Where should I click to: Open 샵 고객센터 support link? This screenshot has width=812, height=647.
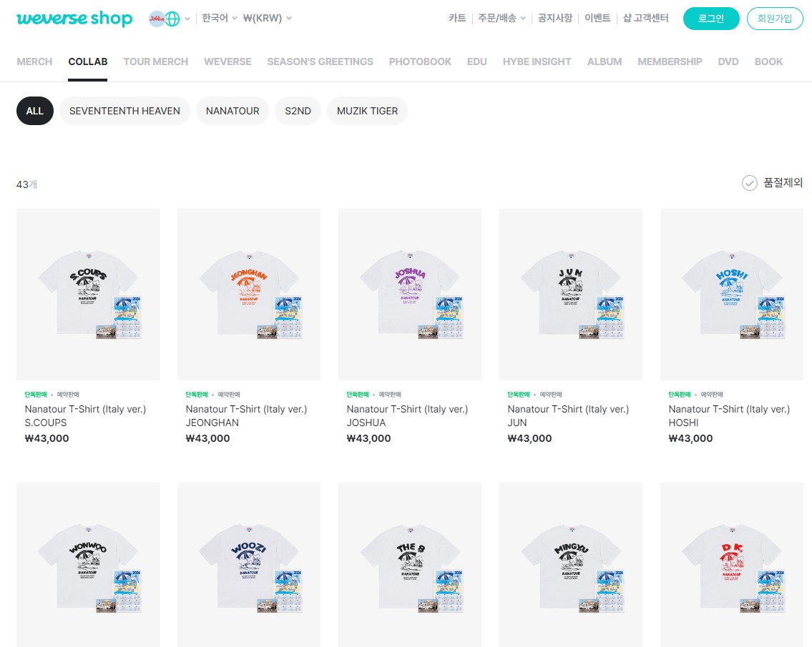(x=646, y=18)
